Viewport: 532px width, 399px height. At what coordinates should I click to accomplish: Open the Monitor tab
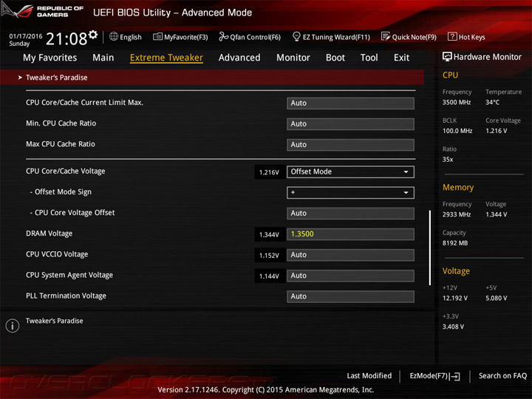(x=293, y=58)
